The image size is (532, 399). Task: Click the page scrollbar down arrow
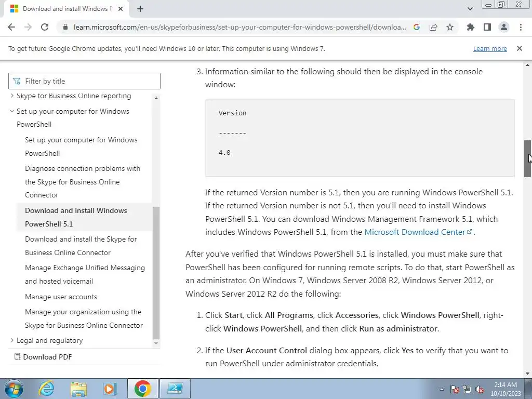528,374
